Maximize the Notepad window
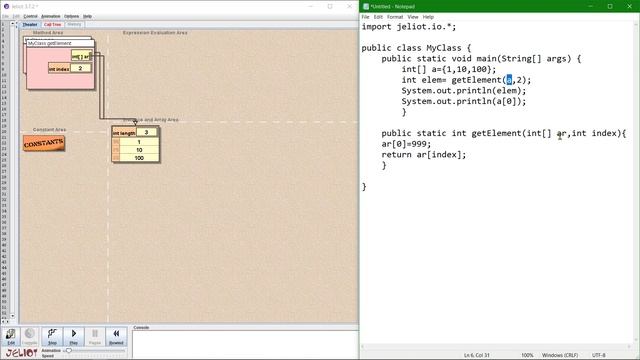The height and width of the screenshot is (360, 640). [x=610, y=6]
